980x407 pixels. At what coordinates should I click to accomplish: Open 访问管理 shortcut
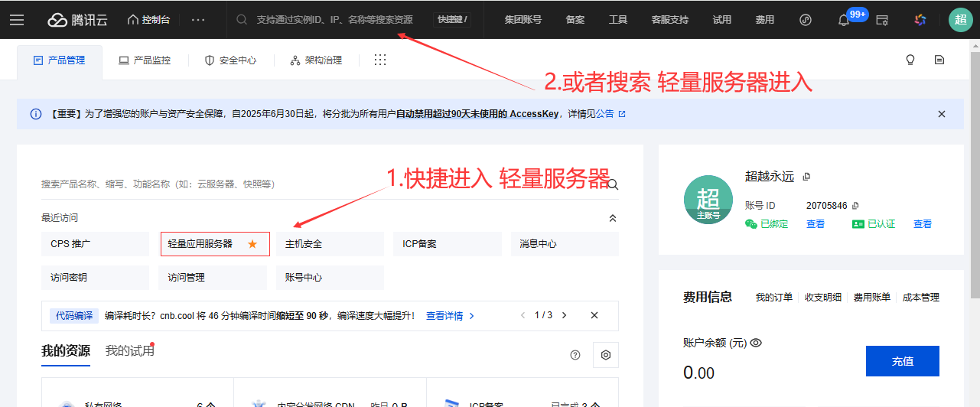tap(213, 278)
